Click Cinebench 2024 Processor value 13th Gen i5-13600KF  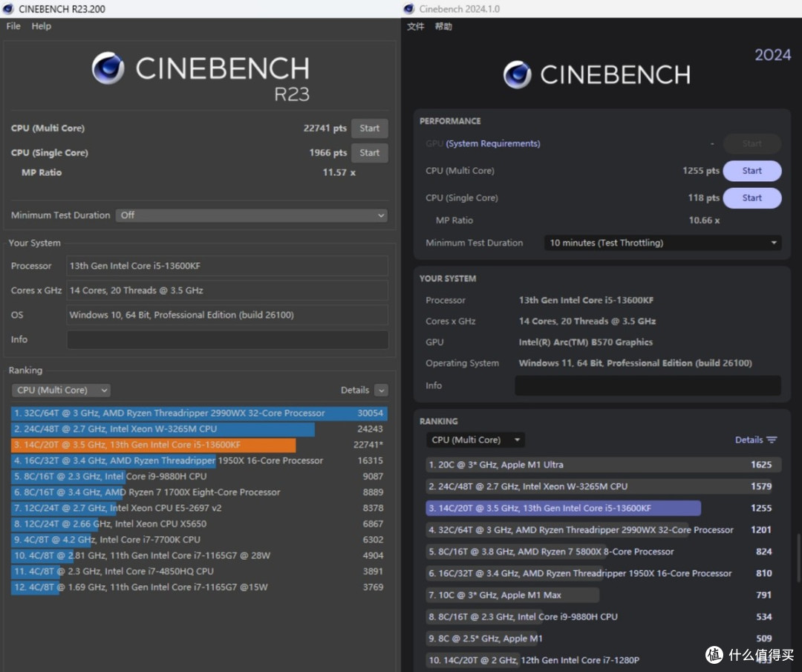(x=586, y=300)
